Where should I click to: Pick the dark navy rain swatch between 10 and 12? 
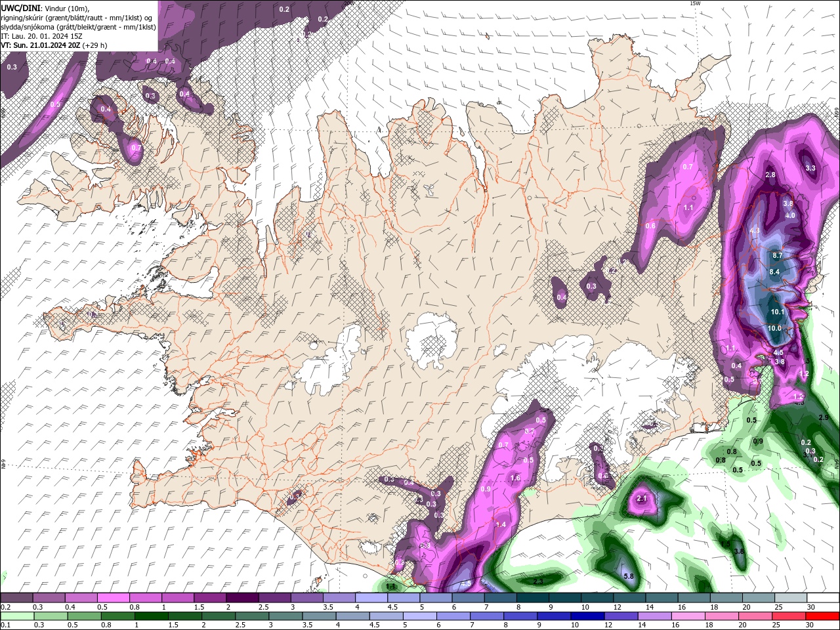coord(587,616)
